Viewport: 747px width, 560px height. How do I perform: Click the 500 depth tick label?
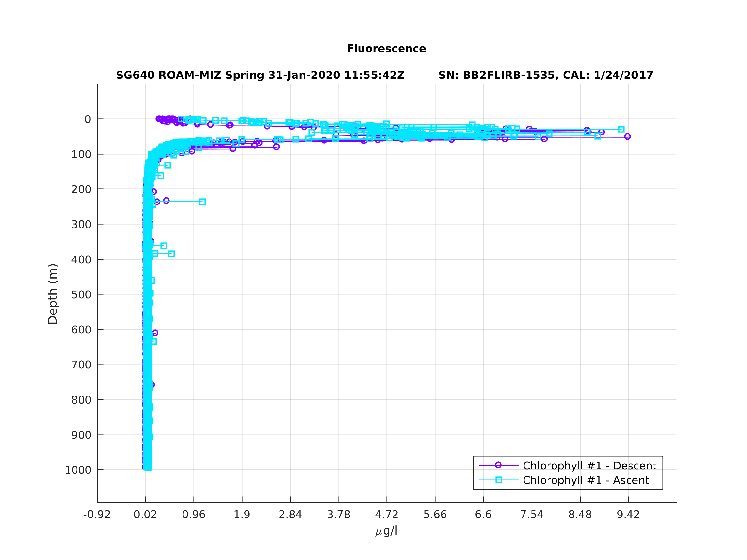pos(81,295)
